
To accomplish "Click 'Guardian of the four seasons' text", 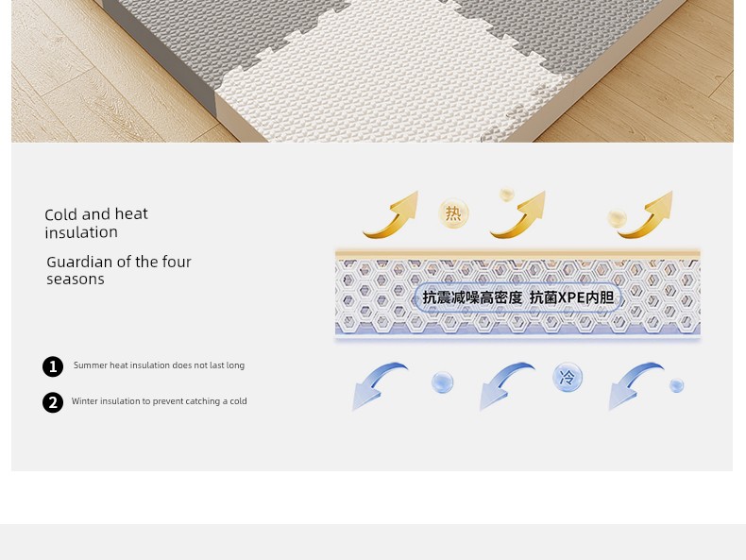I will click(119, 270).
